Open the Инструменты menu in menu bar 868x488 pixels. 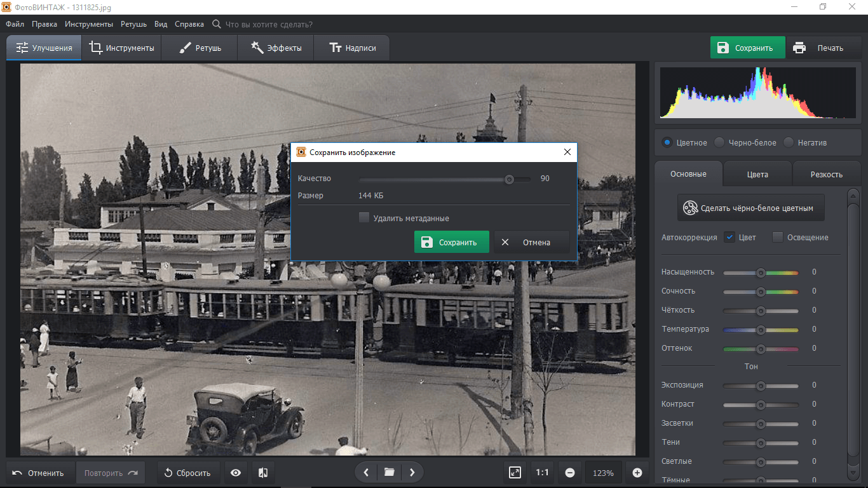coord(89,24)
